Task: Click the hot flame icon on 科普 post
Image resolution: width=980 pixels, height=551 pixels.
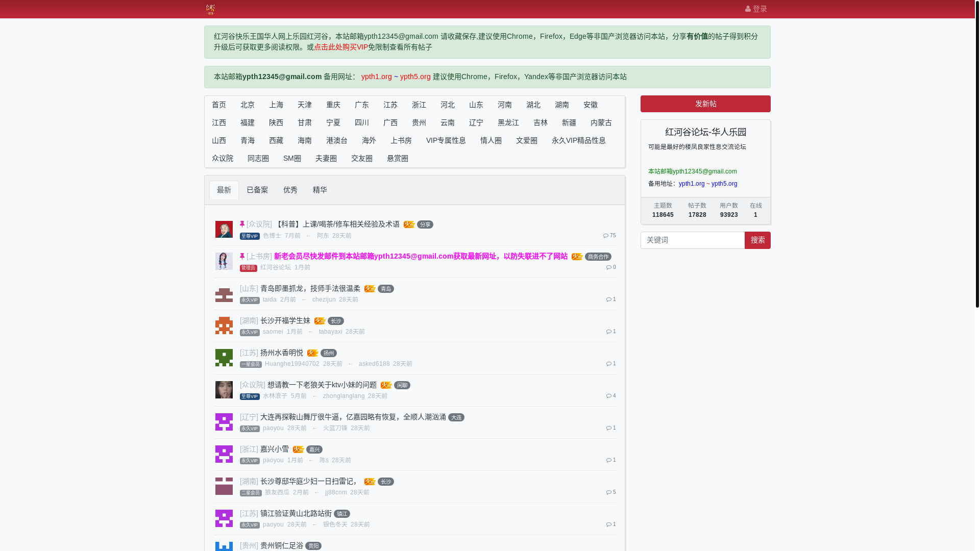Action: pyautogui.click(x=409, y=224)
